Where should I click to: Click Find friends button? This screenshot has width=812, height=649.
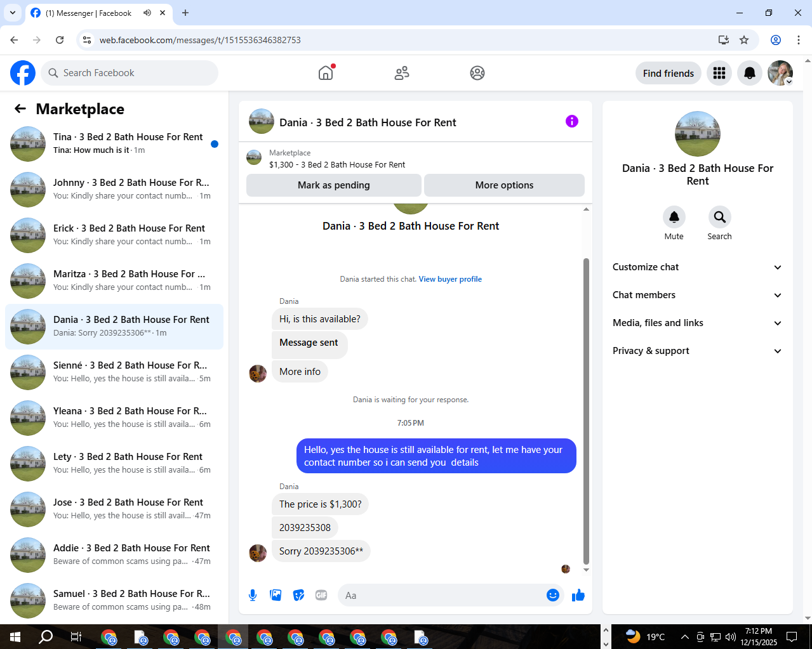(x=669, y=73)
